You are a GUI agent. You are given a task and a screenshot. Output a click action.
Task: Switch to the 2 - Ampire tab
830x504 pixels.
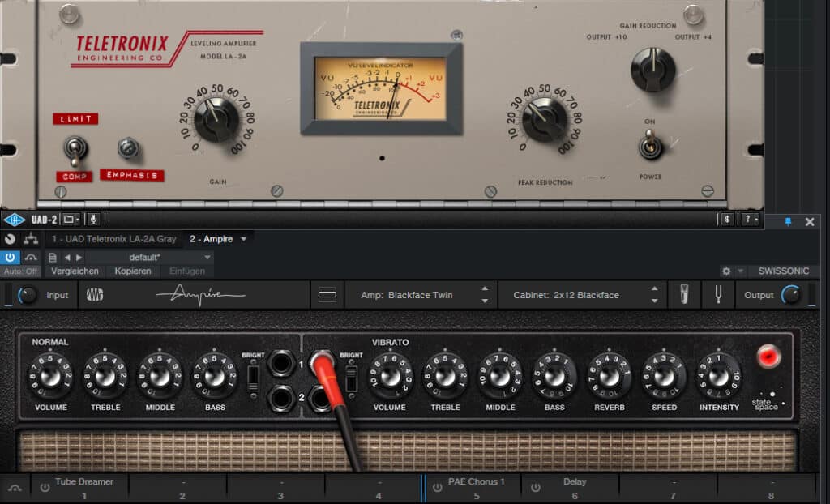(212, 239)
